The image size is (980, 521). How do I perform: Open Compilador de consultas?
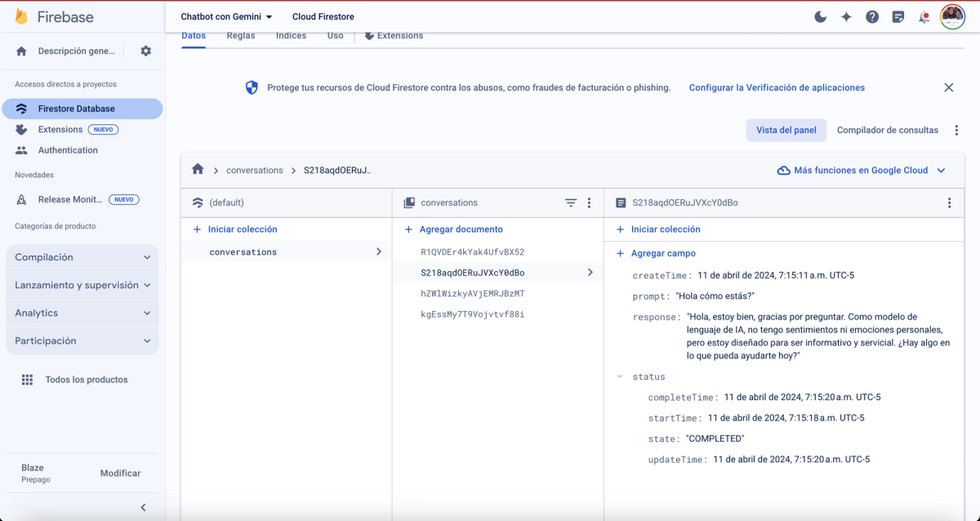[x=888, y=130]
